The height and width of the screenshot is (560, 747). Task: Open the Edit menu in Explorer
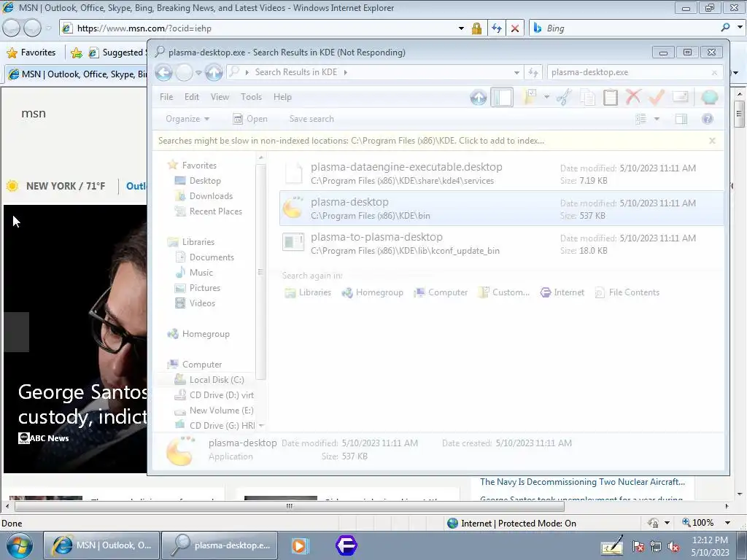pos(192,97)
